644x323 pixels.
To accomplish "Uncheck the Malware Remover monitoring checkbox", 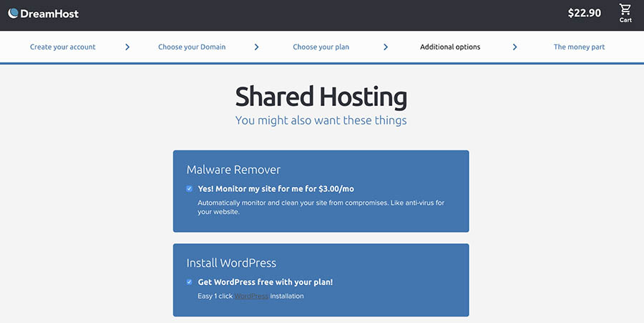I will pyautogui.click(x=190, y=189).
